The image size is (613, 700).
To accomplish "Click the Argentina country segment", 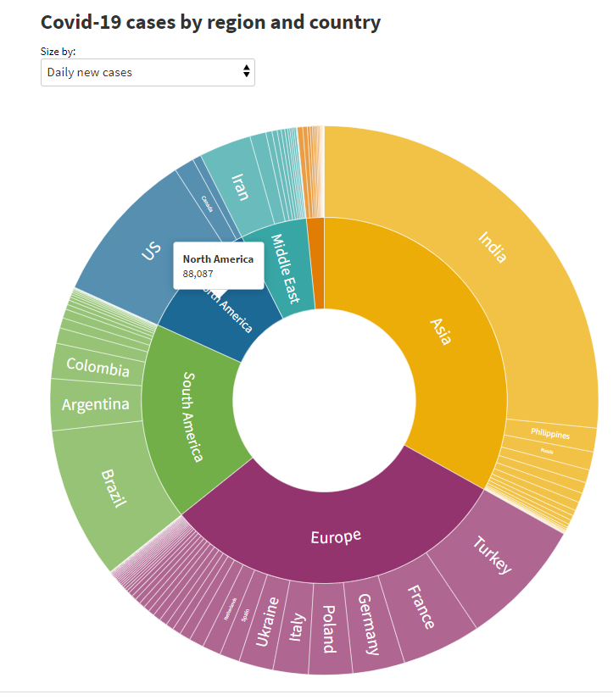I will click(x=95, y=405).
